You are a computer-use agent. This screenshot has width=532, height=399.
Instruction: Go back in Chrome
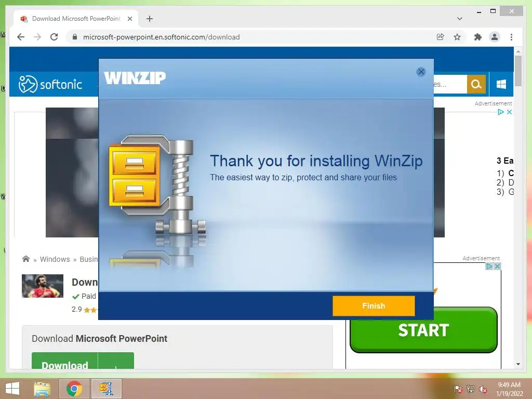tap(21, 37)
